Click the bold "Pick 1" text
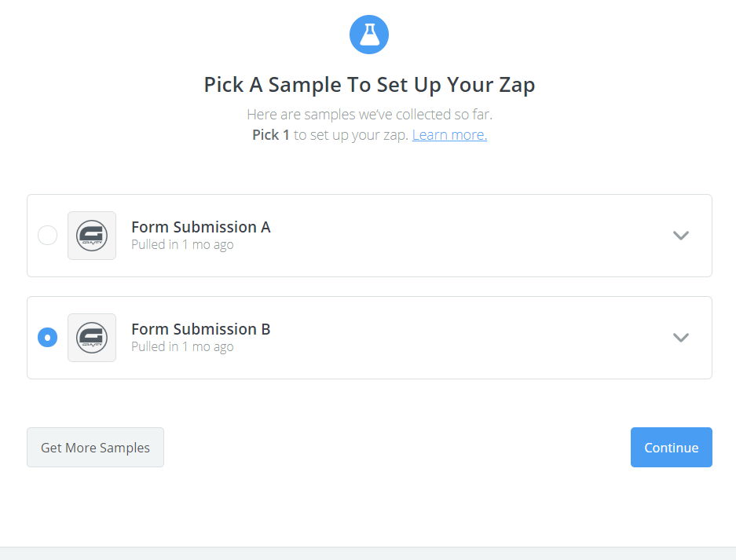 [x=271, y=135]
